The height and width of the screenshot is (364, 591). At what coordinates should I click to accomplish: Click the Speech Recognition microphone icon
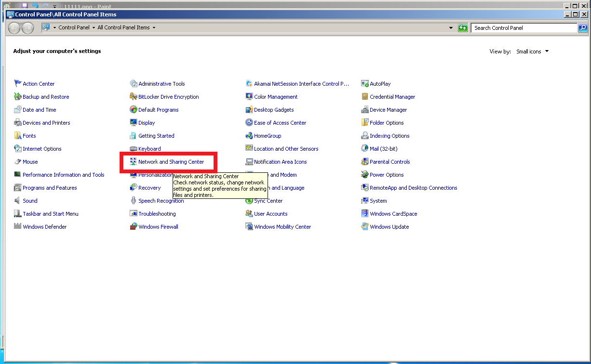click(134, 201)
